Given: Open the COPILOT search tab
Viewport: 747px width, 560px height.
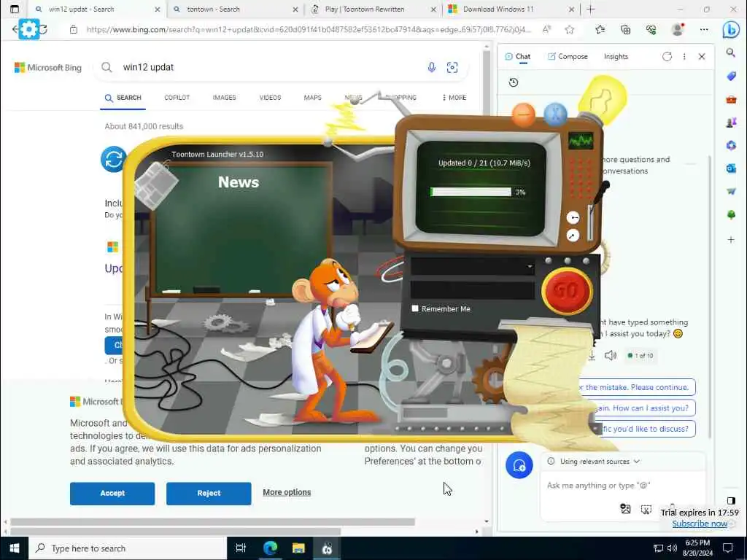Looking at the screenshot, I should point(177,97).
